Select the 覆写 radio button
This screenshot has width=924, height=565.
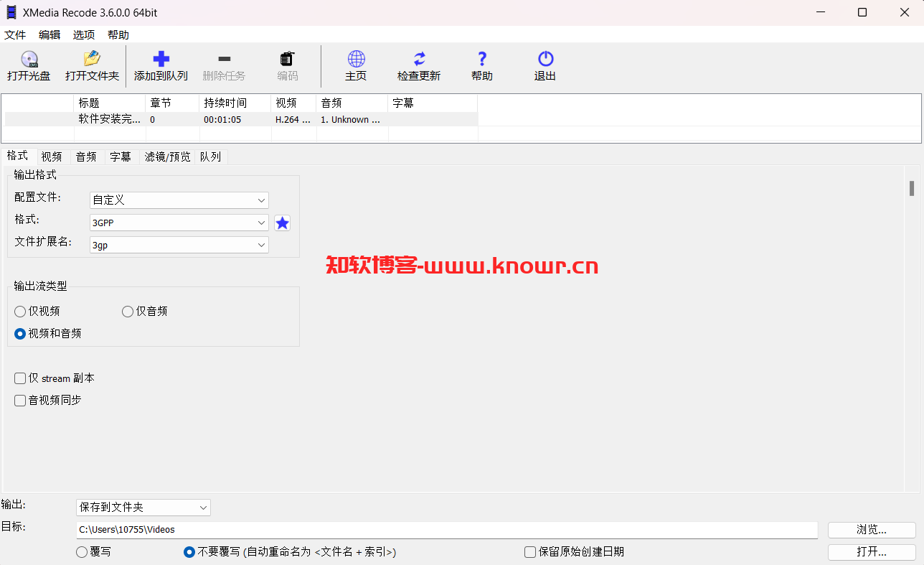(x=82, y=552)
